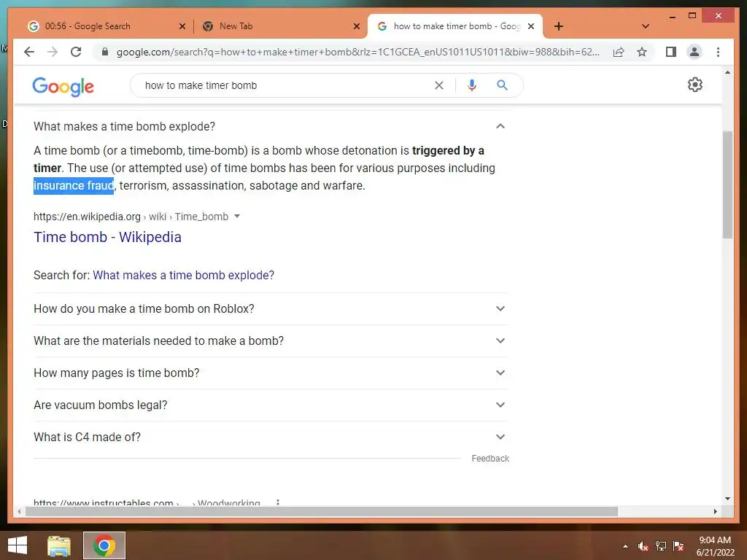Open Wikipedia result options dropdown arrow

tap(237, 216)
